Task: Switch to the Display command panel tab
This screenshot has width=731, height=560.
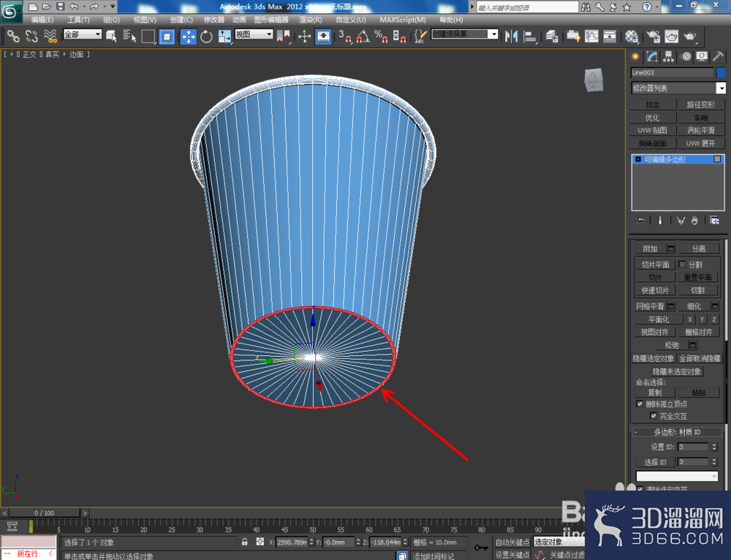Action: [702, 57]
